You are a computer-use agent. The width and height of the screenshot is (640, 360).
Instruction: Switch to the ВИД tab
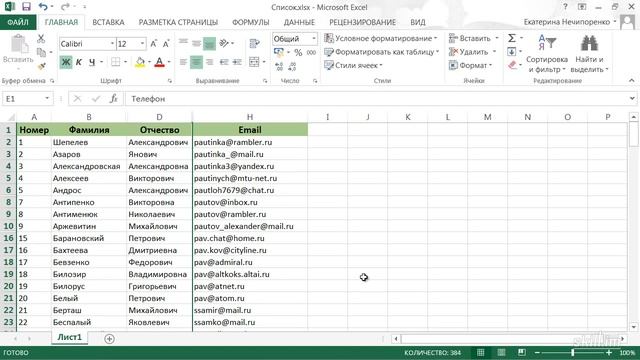click(x=418, y=22)
